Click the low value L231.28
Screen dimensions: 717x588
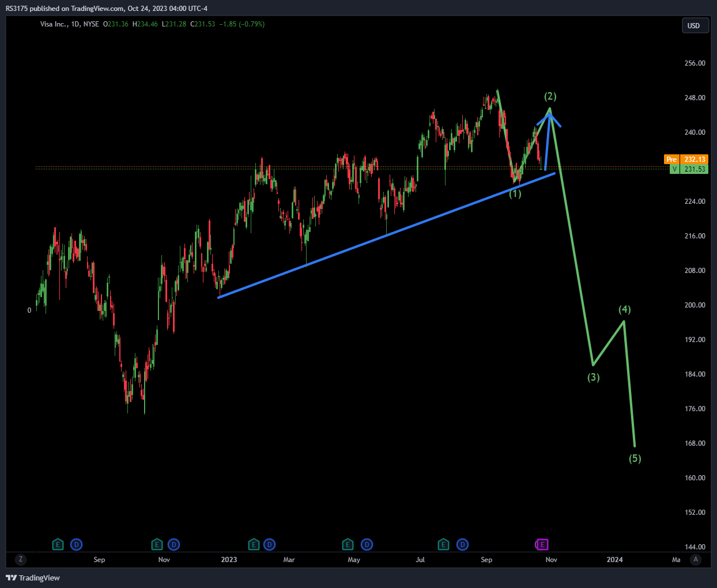(x=174, y=24)
